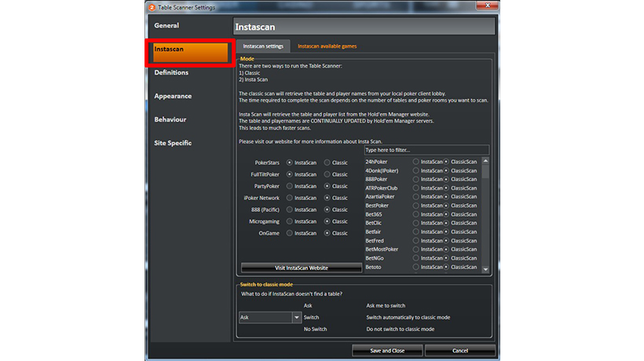Set PokerStars to Classic
644x361 pixels.
coord(327,162)
